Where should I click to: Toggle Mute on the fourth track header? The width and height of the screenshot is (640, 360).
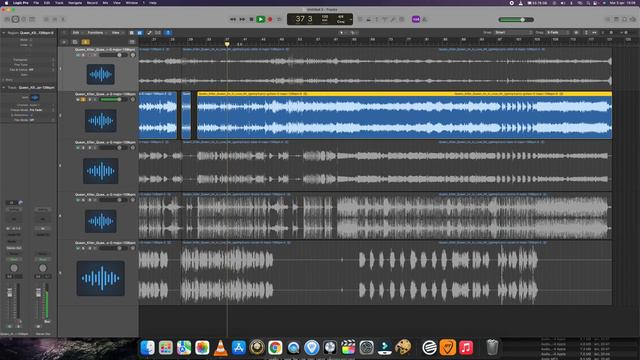[x=78, y=200]
